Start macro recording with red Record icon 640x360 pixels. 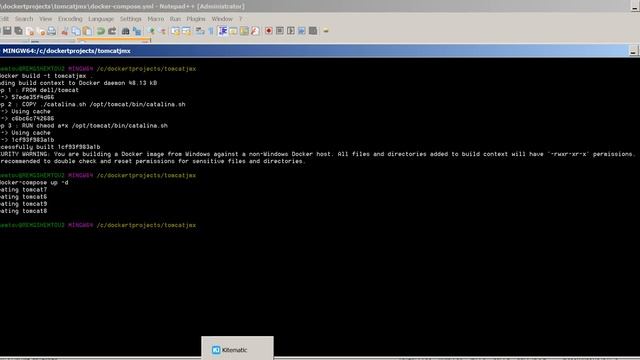(x=269, y=31)
